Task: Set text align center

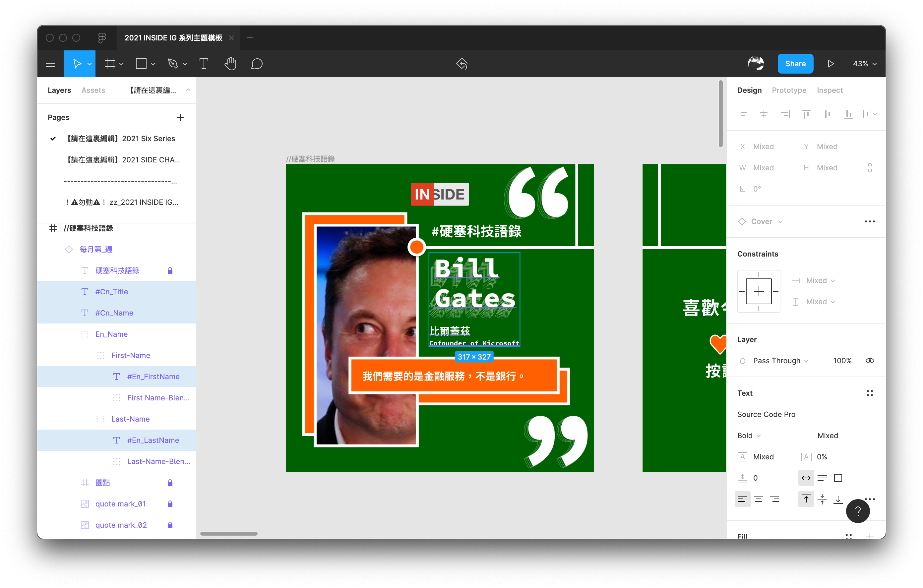Action: 759,499
